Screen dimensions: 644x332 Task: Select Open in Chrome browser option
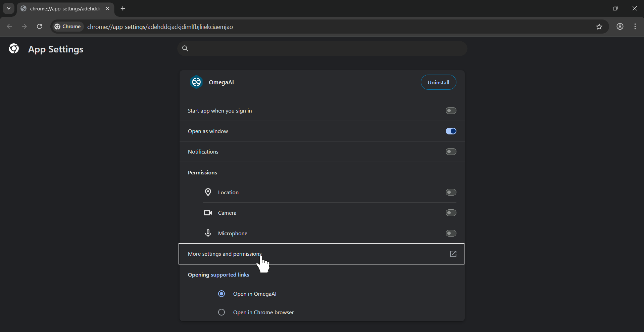coord(221,312)
